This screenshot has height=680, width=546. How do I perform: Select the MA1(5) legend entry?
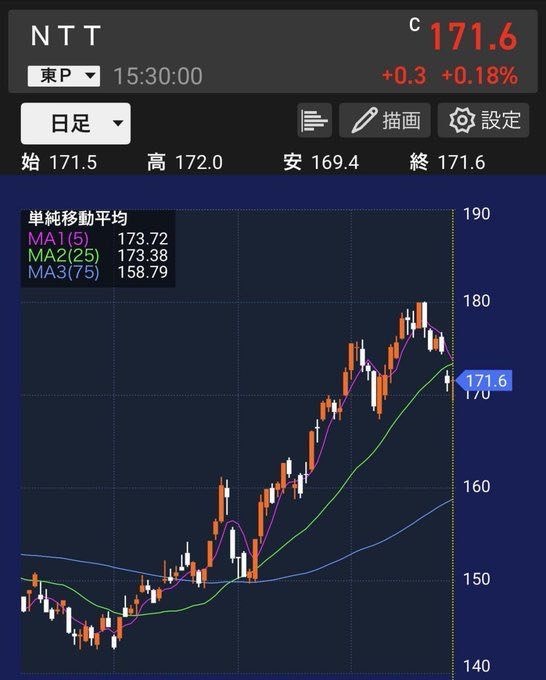point(58,239)
